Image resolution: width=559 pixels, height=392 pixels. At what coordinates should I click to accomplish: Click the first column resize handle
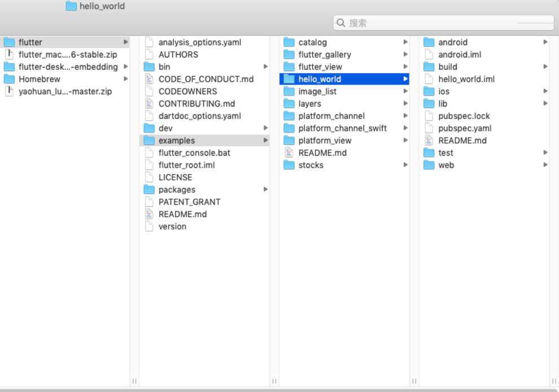click(x=134, y=381)
